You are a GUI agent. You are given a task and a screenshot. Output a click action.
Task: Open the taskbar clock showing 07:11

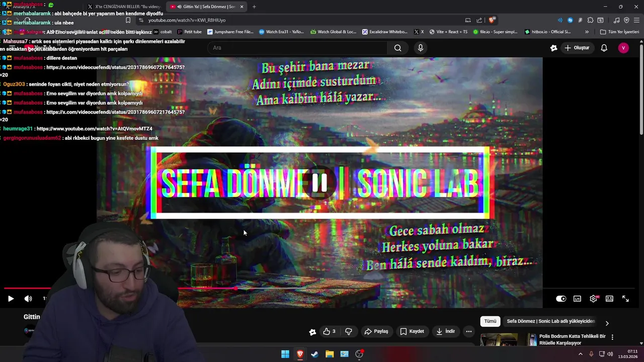[628, 354]
